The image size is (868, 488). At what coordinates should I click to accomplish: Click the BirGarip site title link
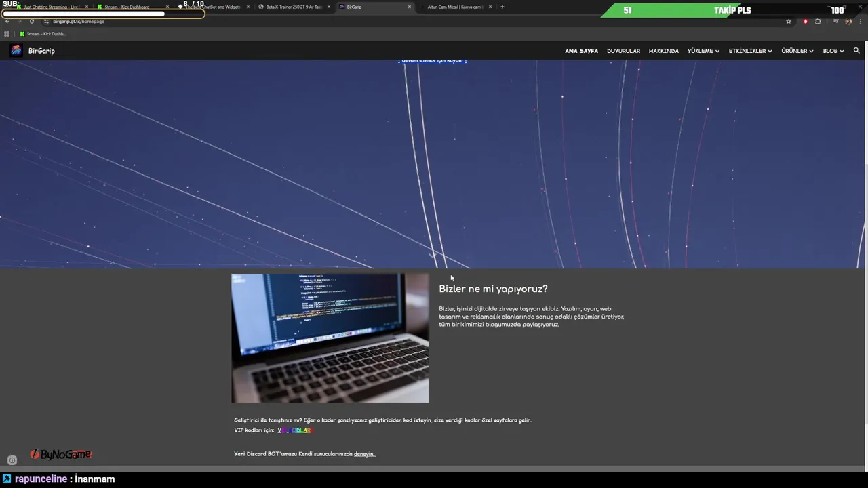41,51
